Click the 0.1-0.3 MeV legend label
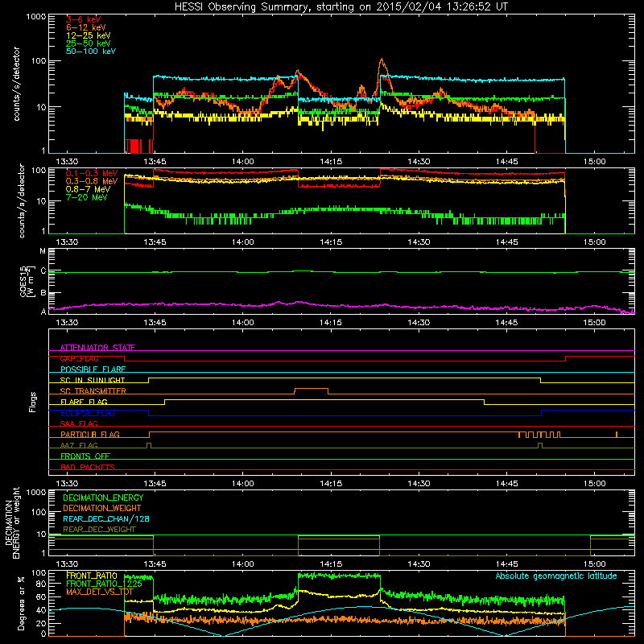 [92, 173]
